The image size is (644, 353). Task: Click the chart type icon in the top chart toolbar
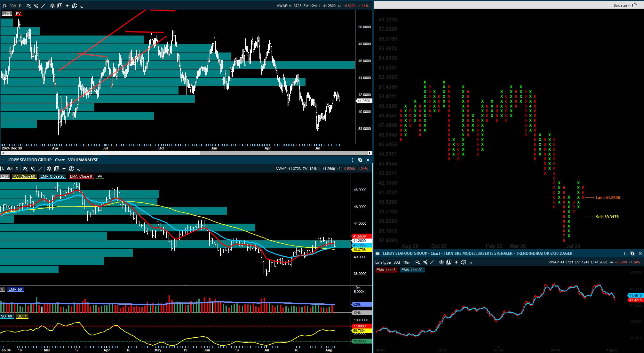pyautogui.click(x=4, y=6)
